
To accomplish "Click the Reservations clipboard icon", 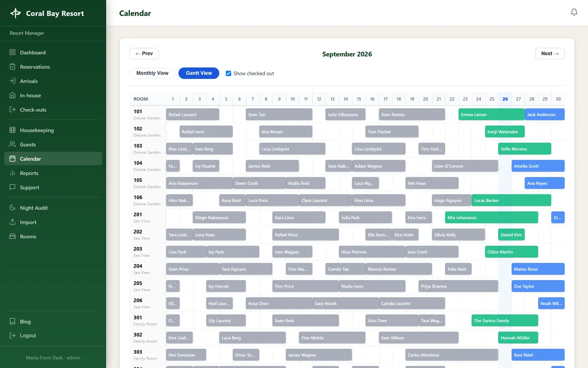I will [x=12, y=67].
